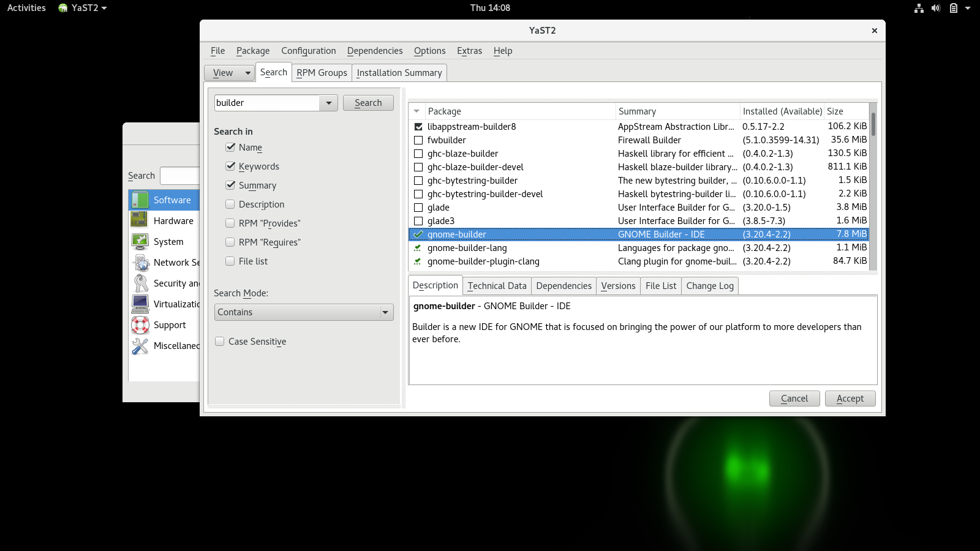This screenshot has height=551, width=980.
Task: Select the Support lifebuoy icon
Action: click(140, 324)
